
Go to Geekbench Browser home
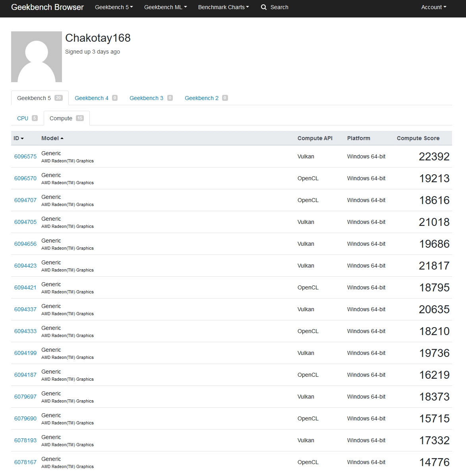click(47, 7)
